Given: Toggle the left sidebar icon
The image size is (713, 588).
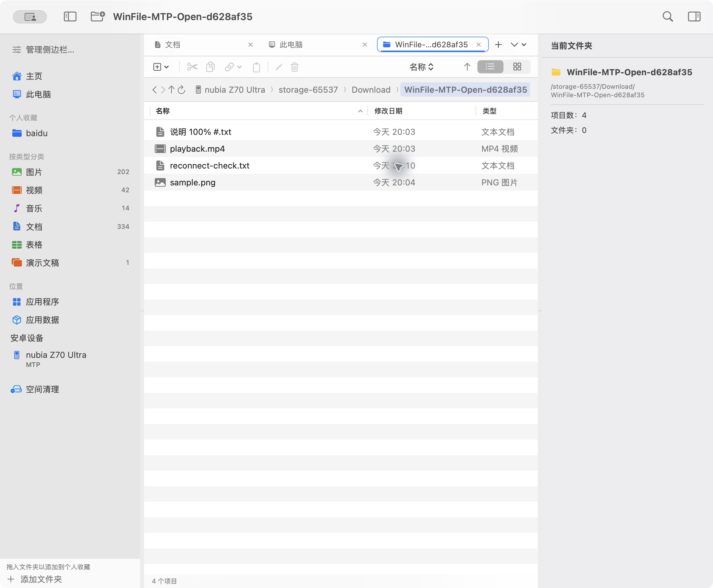Looking at the screenshot, I should point(70,17).
